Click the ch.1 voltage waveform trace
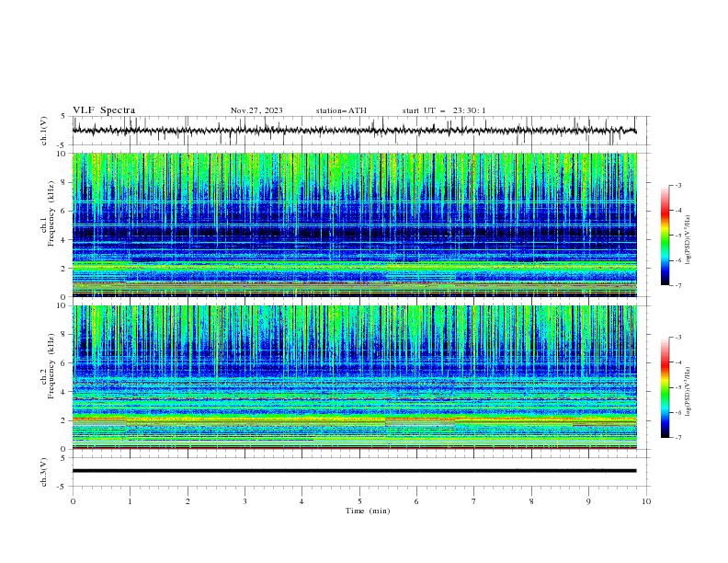Viewport: 728px width, 563px height. click(x=354, y=131)
